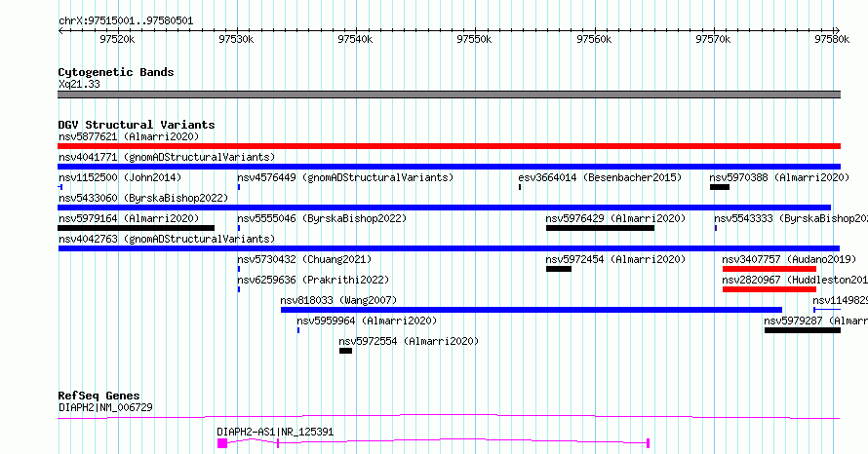
Task: Click the Cytogenetic Bands track title
Action: coord(116,72)
